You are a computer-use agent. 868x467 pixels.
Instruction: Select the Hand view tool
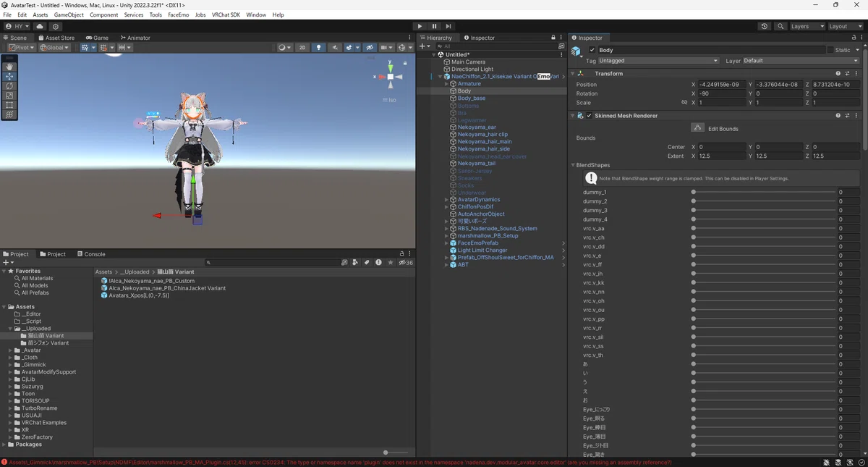[9, 67]
